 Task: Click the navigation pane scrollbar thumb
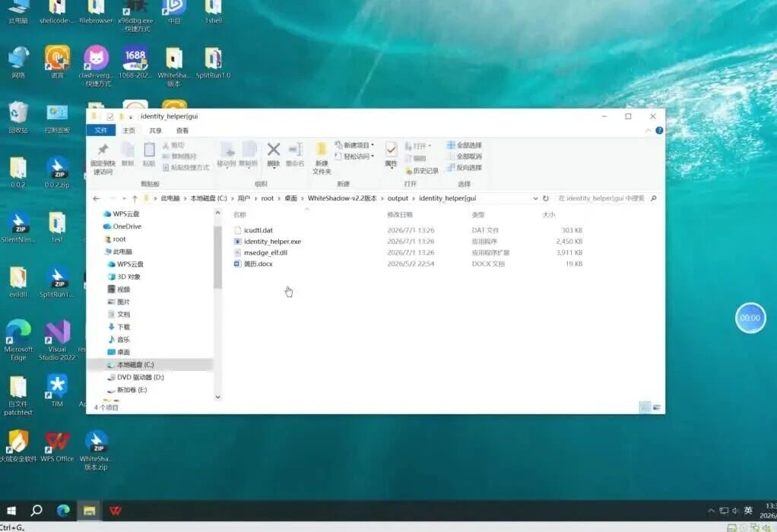pos(217,257)
